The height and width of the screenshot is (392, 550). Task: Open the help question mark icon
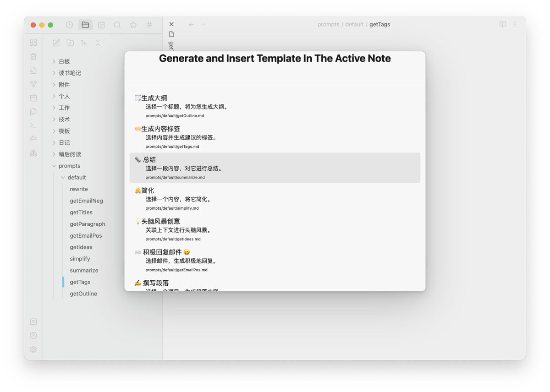pos(33,336)
